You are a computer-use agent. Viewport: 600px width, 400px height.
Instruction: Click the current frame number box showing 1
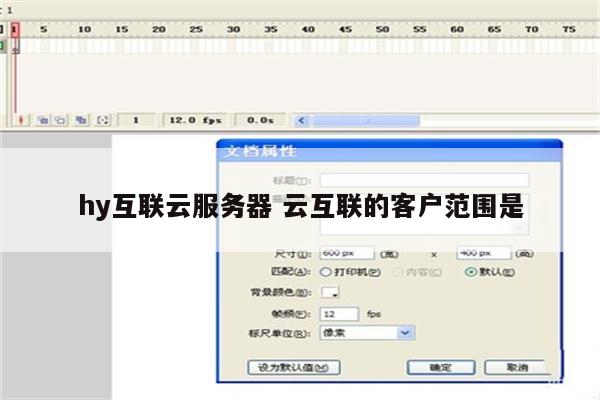(136, 120)
